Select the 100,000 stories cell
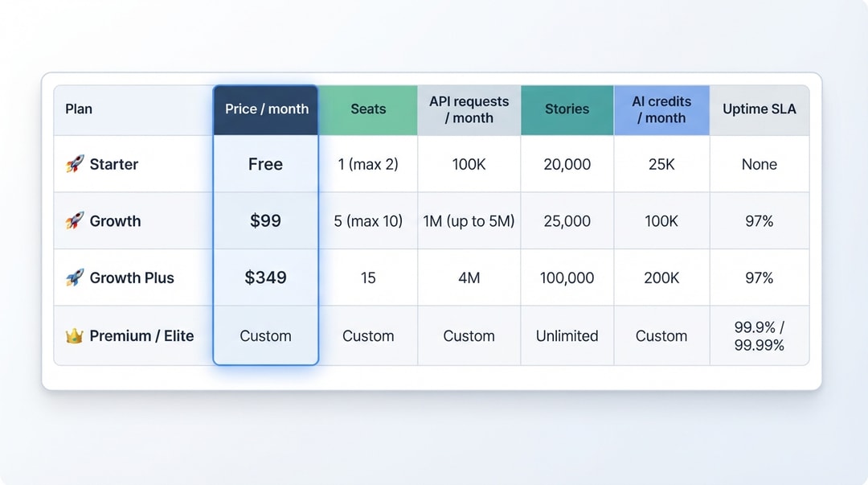868x485 pixels. [x=567, y=277]
